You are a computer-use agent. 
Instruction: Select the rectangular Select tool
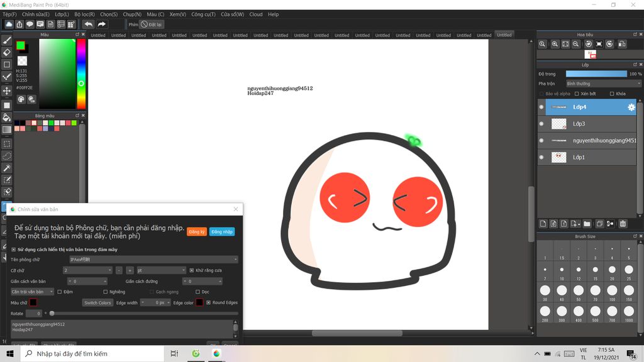[7, 144]
